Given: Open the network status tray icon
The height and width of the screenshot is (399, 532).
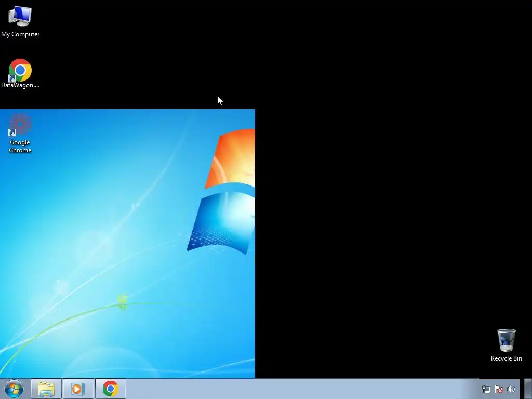Looking at the screenshot, I should (x=486, y=389).
